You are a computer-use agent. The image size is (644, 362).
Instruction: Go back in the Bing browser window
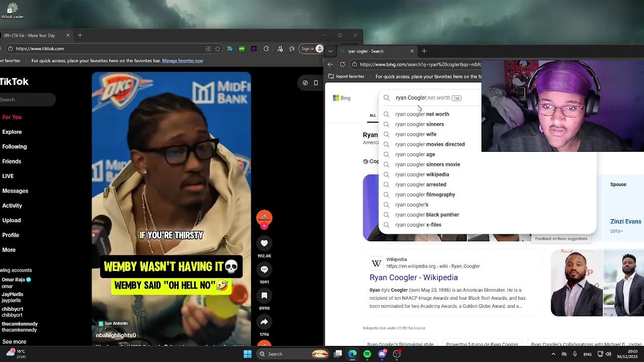point(330,64)
